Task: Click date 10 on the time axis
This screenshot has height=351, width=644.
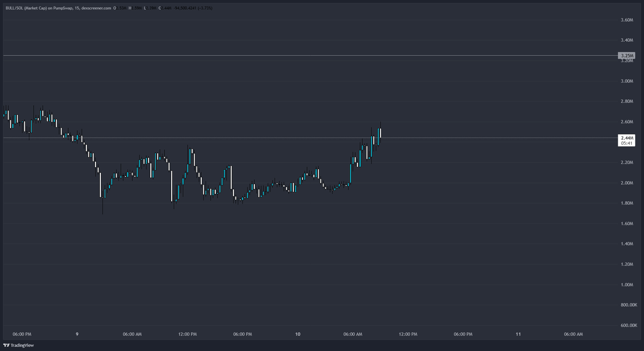Action: tap(298, 334)
